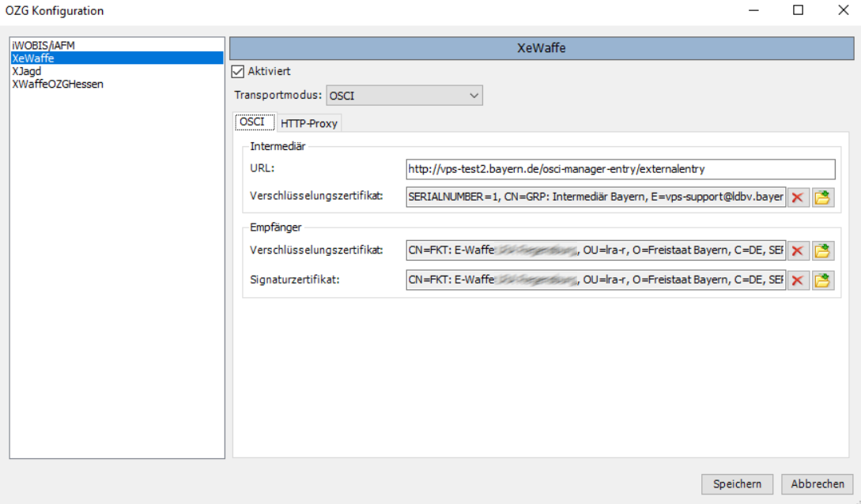Viewport: 861px width, 504px height.
Task: Focus the Signaturzertifikat text field
Action: [x=595, y=280]
